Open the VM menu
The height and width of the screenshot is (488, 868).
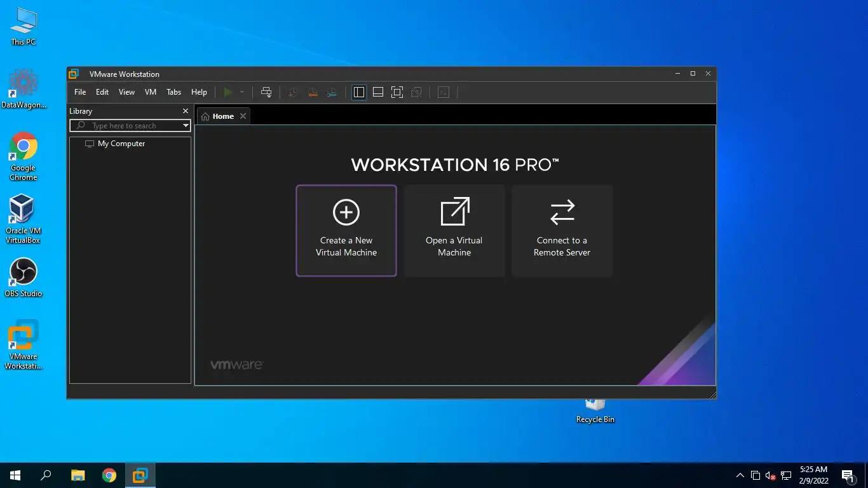coord(151,92)
